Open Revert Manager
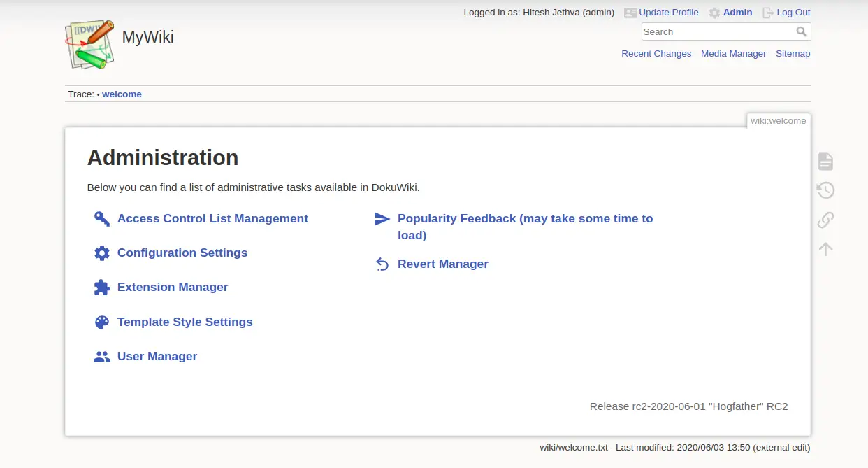 (x=443, y=264)
